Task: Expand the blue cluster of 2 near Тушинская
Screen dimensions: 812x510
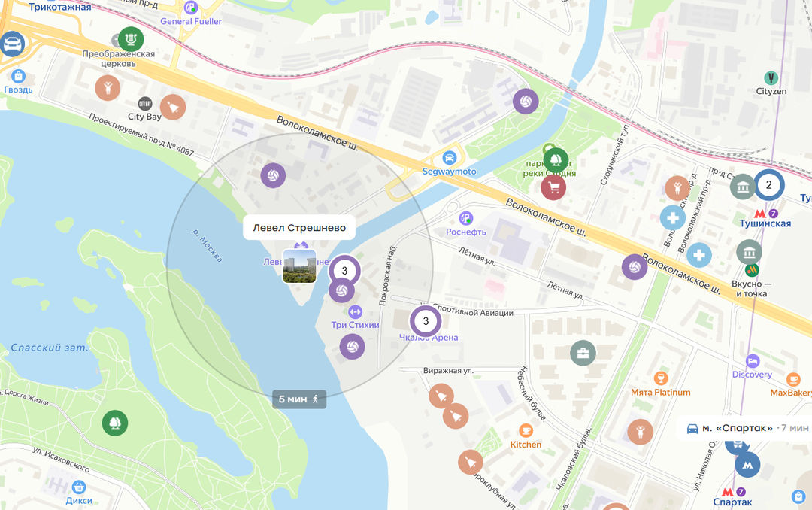Action: coord(768,185)
